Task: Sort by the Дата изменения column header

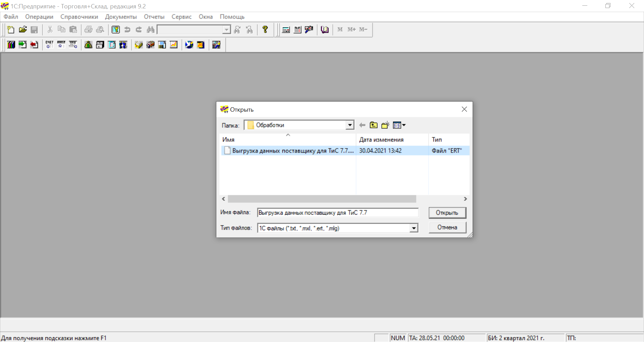Action: click(392, 139)
